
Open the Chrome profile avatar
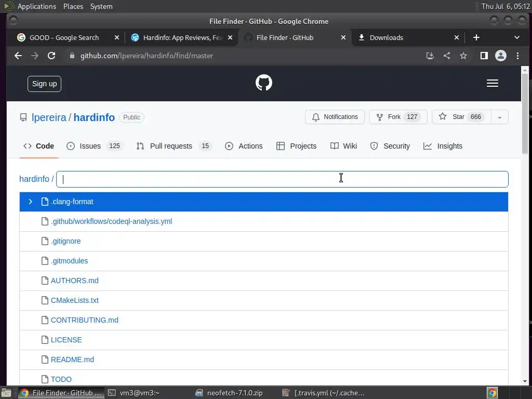(501, 56)
